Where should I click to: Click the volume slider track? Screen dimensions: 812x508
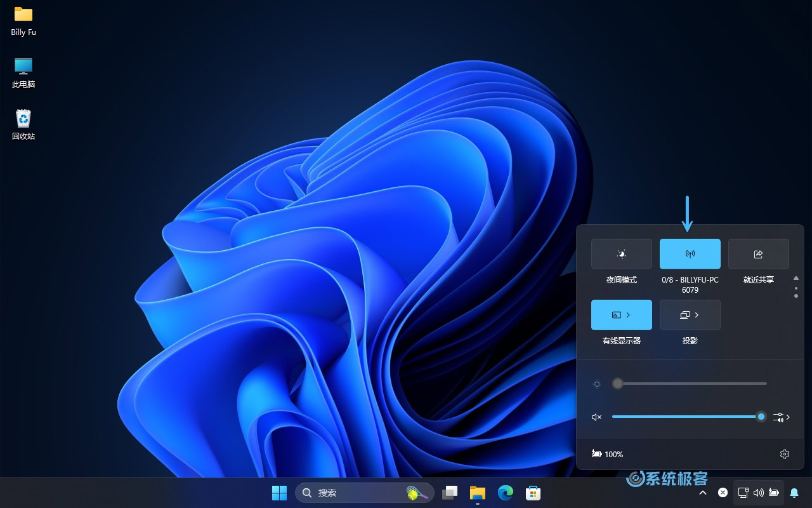click(690, 417)
